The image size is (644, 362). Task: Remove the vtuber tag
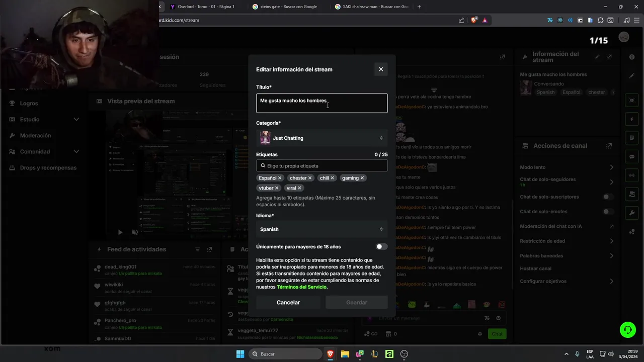tap(277, 188)
